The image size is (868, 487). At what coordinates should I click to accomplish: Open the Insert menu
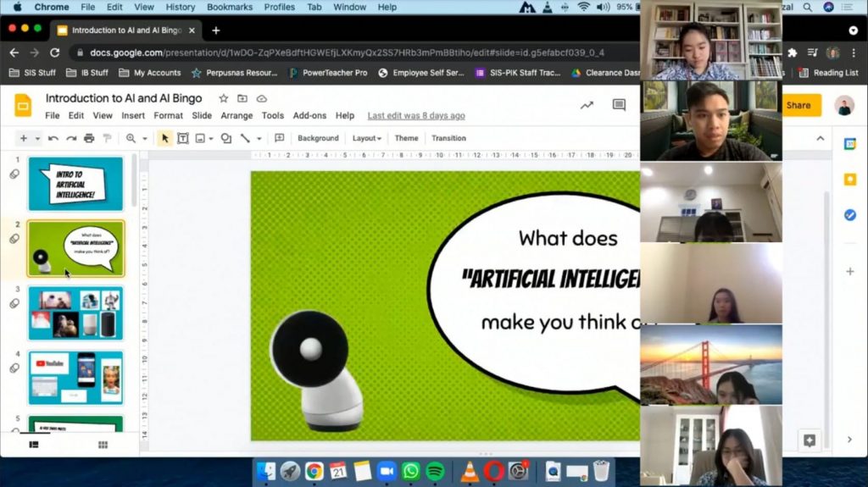(x=133, y=115)
